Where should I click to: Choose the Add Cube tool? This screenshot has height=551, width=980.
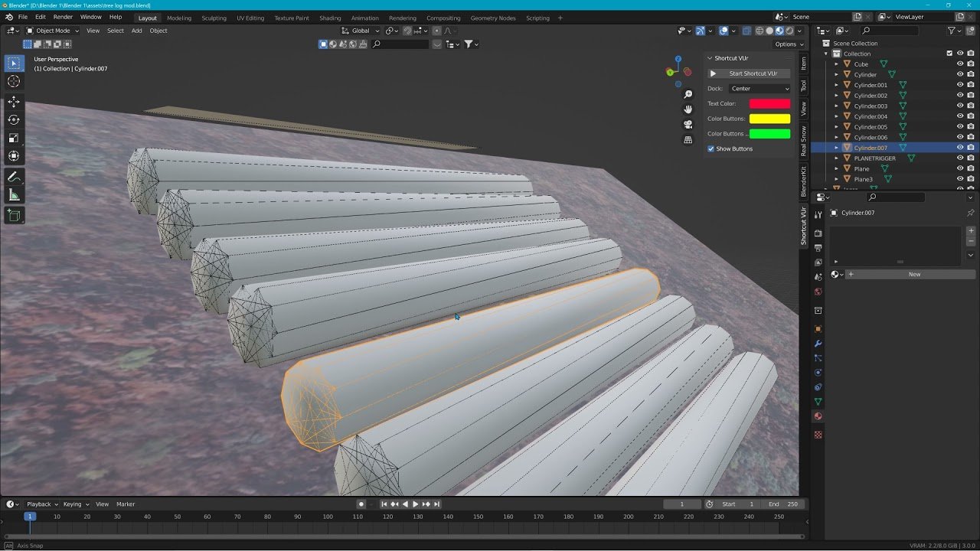tap(14, 216)
